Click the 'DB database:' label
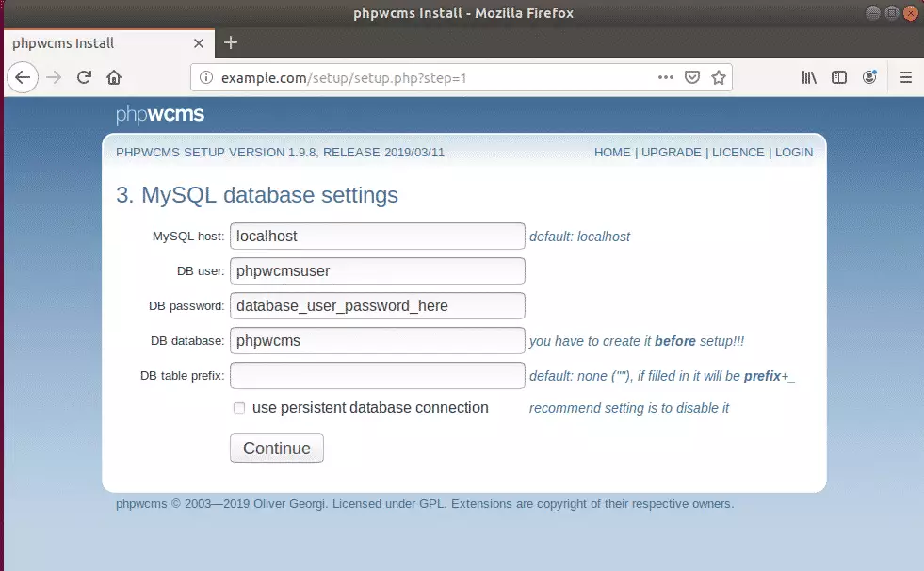This screenshot has width=924, height=571. click(x=187, y=341)
